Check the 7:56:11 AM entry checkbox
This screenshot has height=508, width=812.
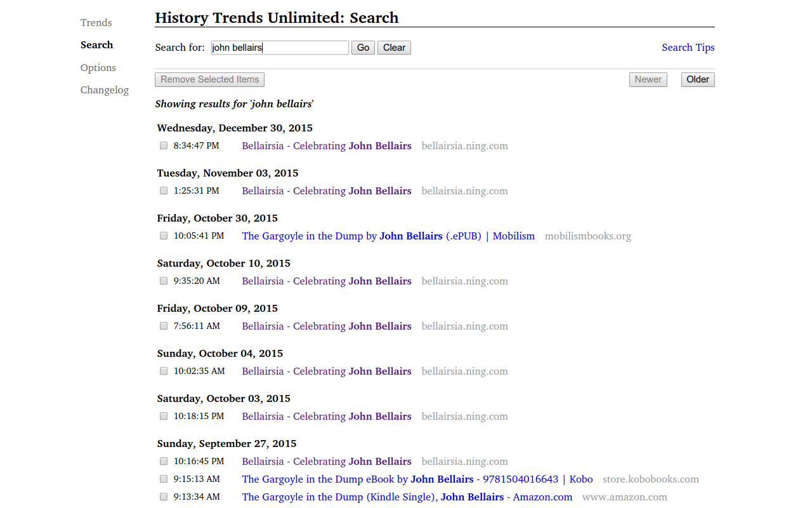164,326
